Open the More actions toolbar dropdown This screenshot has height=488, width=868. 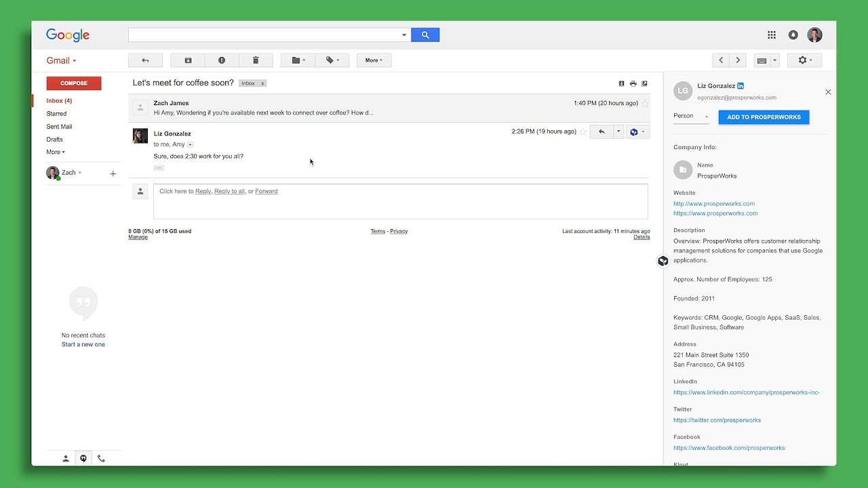point(374,60)
